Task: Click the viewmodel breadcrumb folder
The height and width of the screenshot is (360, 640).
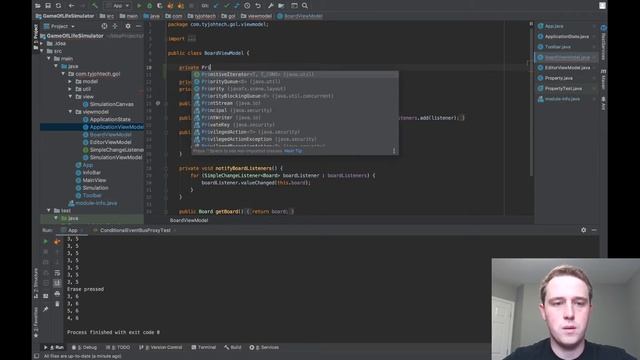Action: [x=256, y=16]
